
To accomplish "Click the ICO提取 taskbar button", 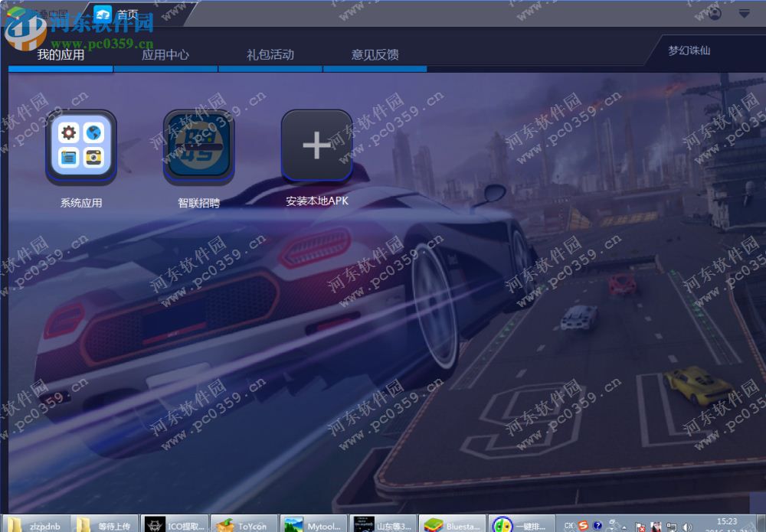I will (x=175, y=524).
